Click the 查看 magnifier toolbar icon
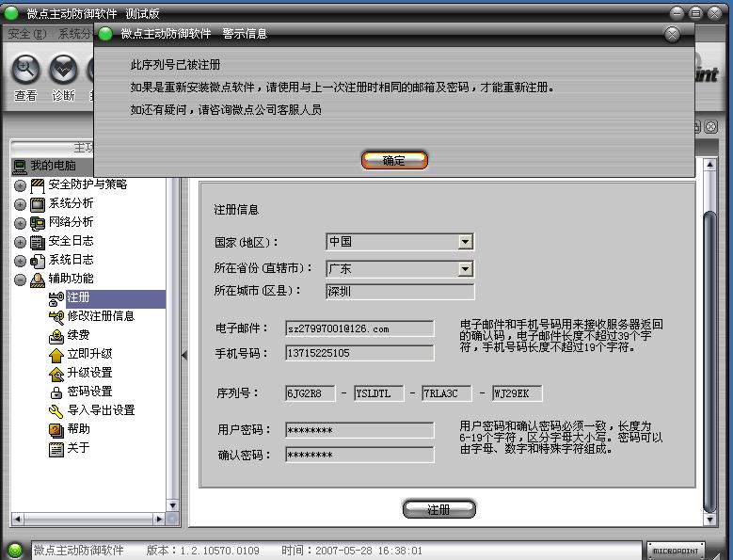The image size is (733, 560). (x=25, y=70)
